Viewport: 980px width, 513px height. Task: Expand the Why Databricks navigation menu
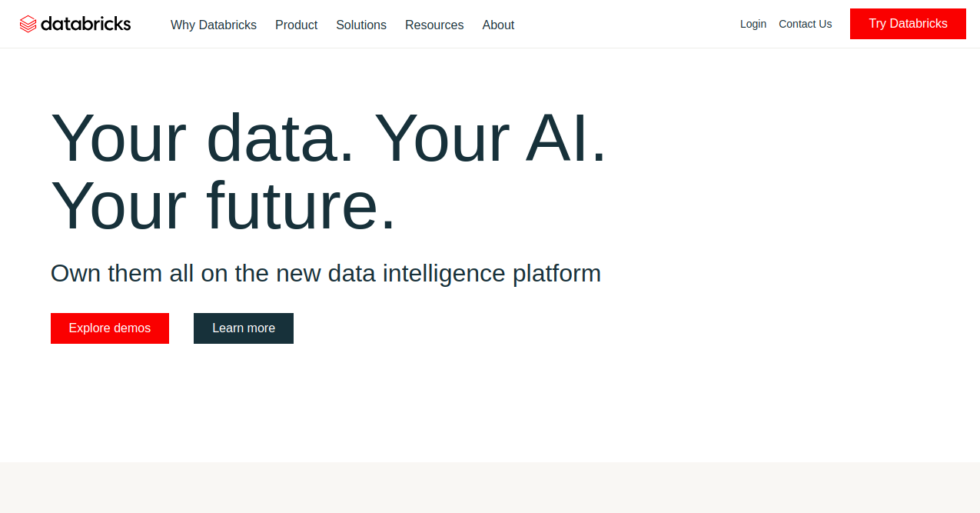[x=214, y=25]
